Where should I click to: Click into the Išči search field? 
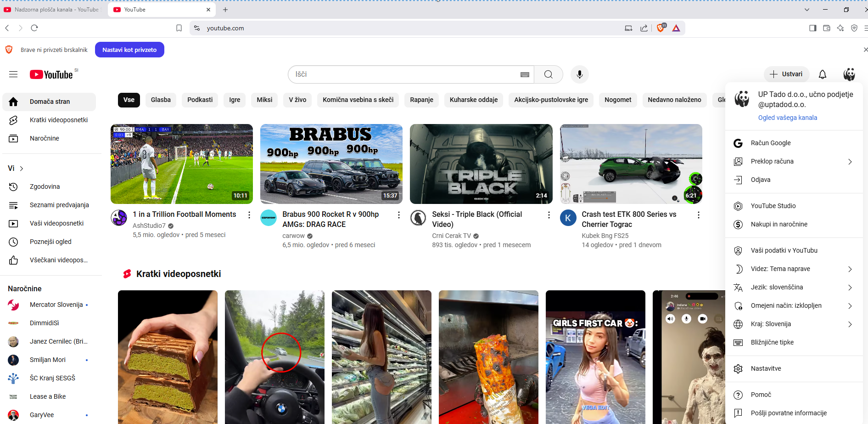(404, 74)
